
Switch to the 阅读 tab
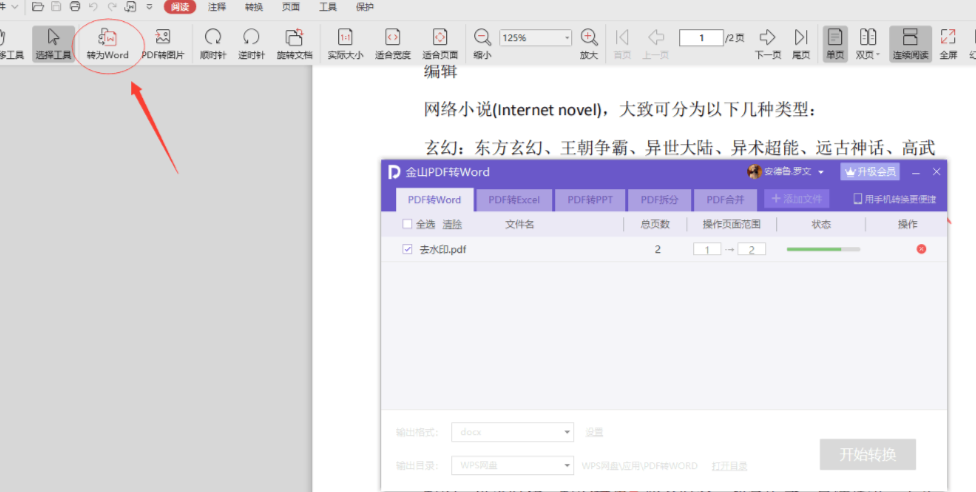pyautogui.click(x=180, y=7)
